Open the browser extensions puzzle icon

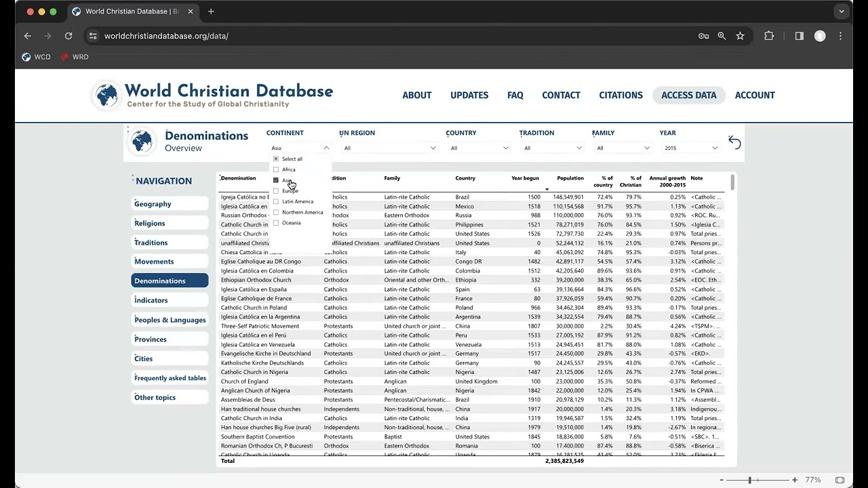pyautogui.click(x=769, y=36)
